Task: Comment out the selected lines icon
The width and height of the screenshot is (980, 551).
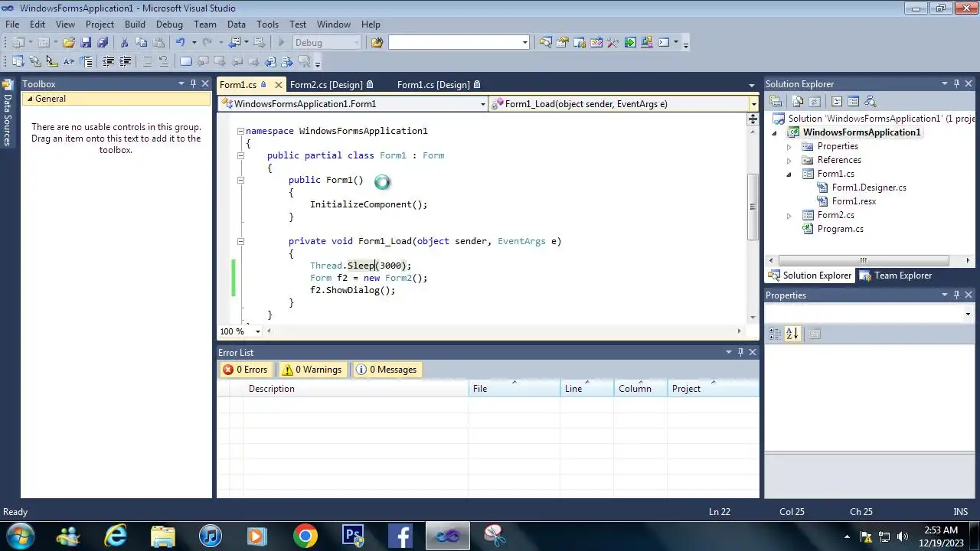Action: [x=147, y=61]
